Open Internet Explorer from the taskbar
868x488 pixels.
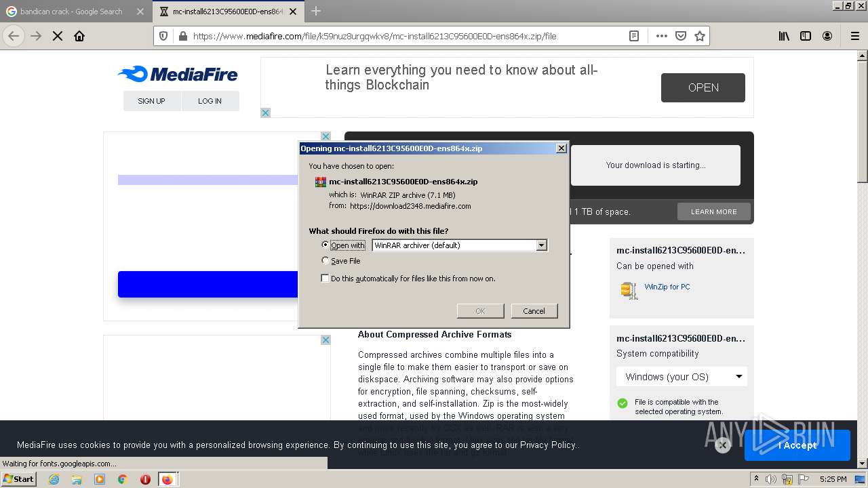pos(54,479)
